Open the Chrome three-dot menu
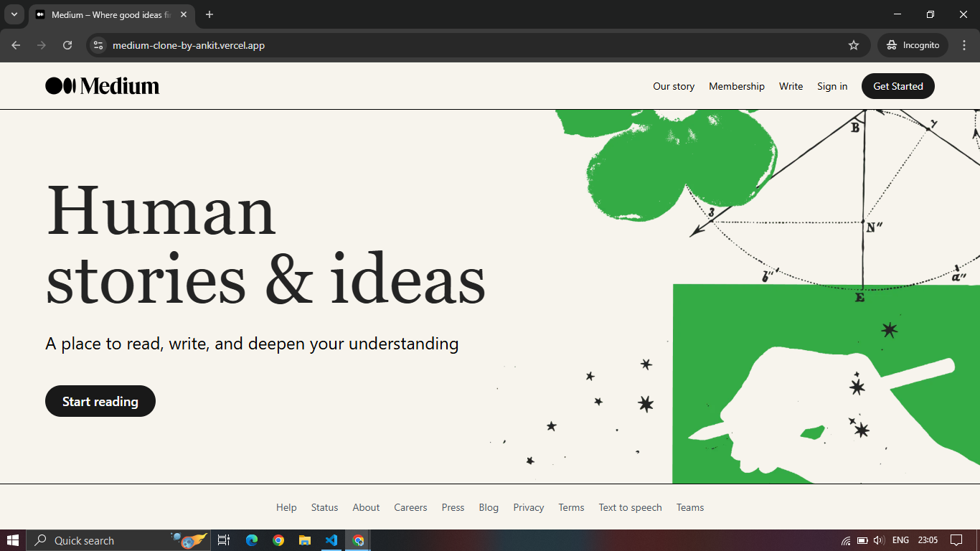Viewport: 980px width, 551px height. (x=964, y=45)
